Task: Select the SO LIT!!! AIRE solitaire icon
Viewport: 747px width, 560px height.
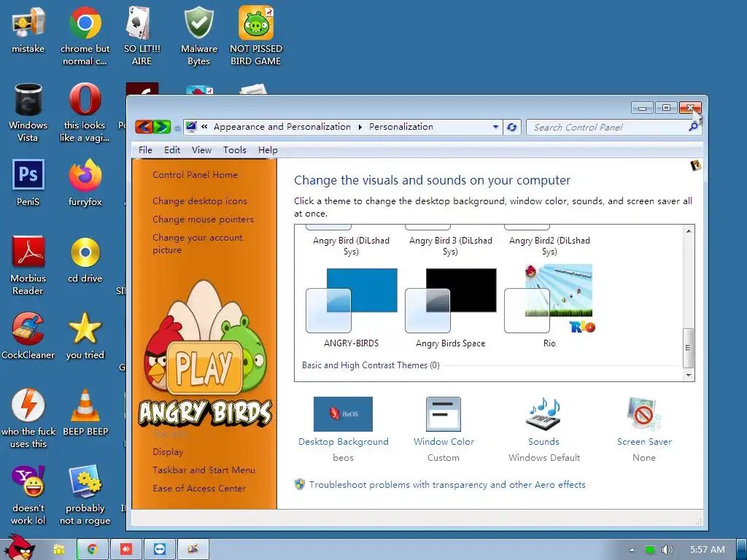Action: pos(142,36)
